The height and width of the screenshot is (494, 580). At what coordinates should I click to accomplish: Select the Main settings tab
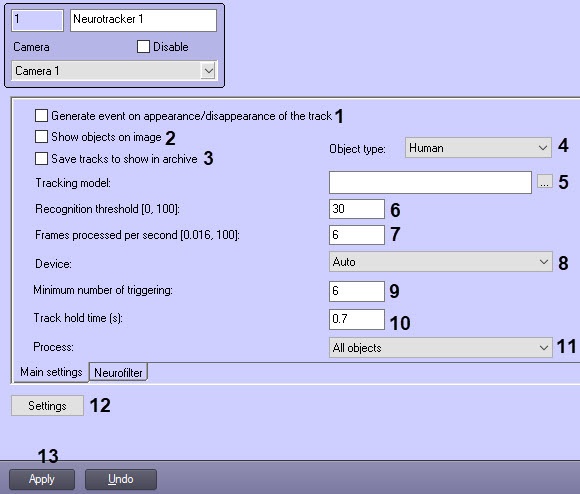51,372
